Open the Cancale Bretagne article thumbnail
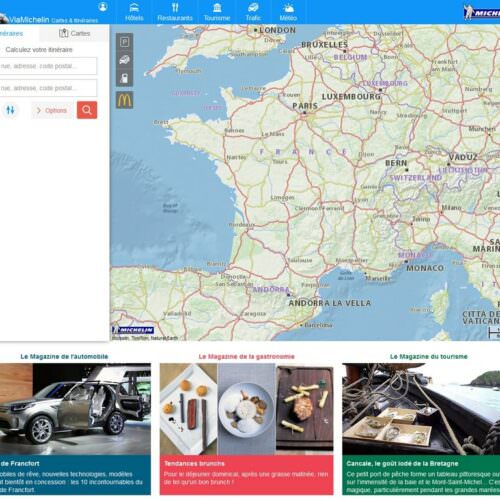The width and height of the screenshot is (500, 500). click(421, 409)
